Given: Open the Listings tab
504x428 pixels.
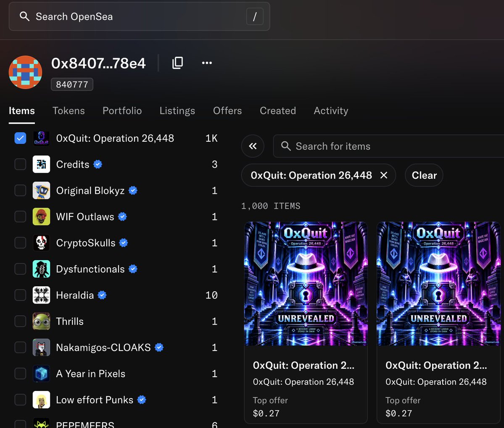Looking at the screenshot, I should pos(177,111).
